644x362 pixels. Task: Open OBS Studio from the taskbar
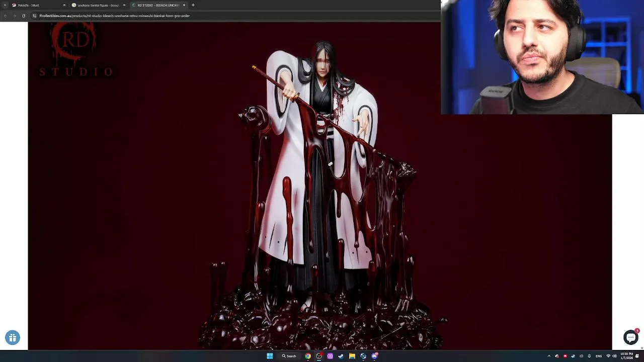pyautogui.click(x=319, y=356)
